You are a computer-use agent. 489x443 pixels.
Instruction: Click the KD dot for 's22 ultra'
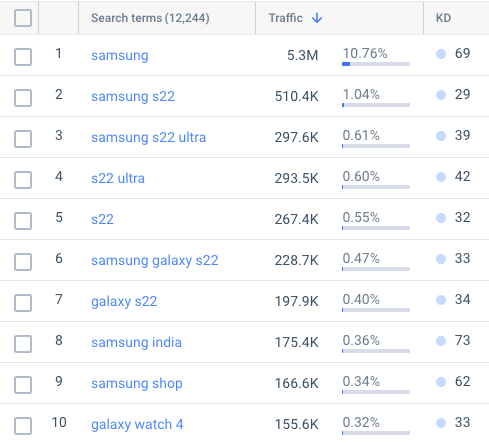point(441,177)
